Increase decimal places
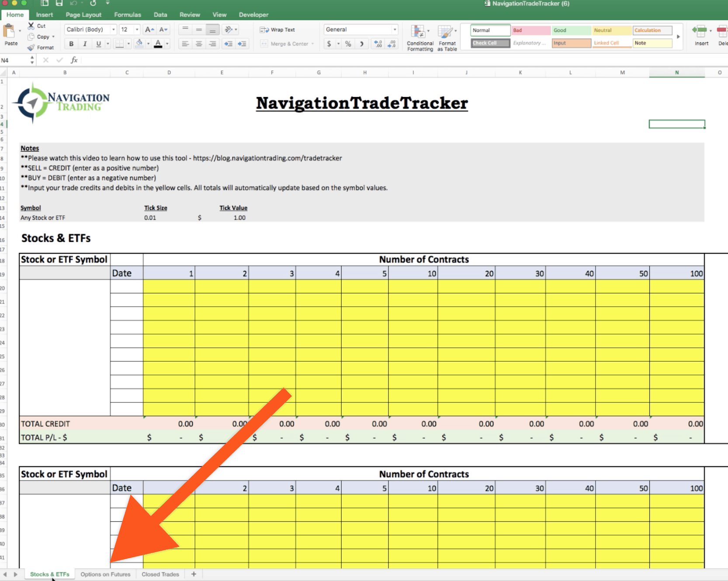Image resolution: width=728 pixels, height=581 pixels. (x=378, y=44)
